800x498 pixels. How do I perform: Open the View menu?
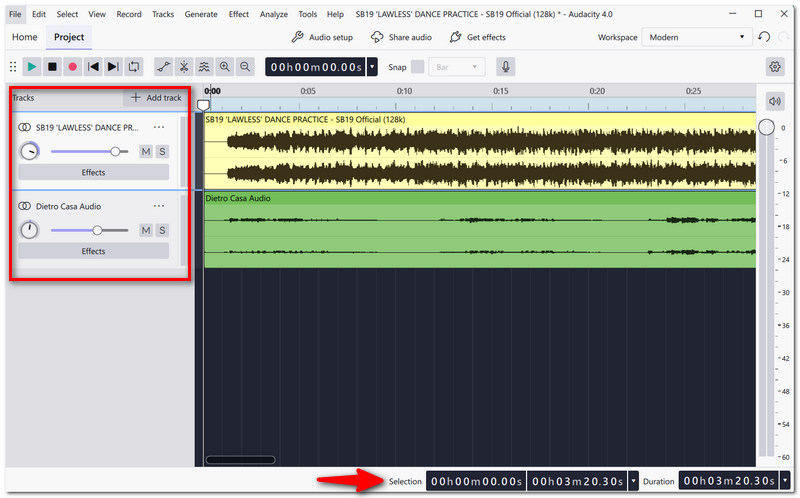[x=97, y=14]
